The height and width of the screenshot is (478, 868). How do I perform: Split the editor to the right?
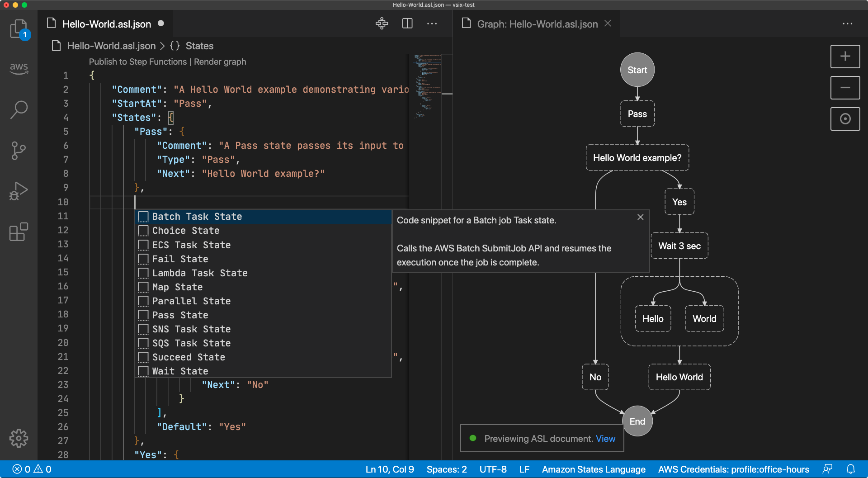click(x=407, y=24)
